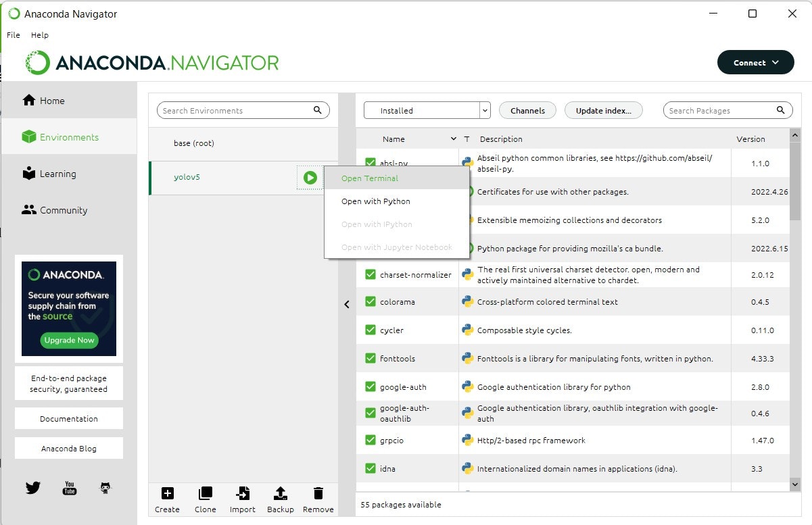Click the Python icon beside charset-normalizer description
The image size is (812, 525).
pyautogui.click(x=467, y=274)
